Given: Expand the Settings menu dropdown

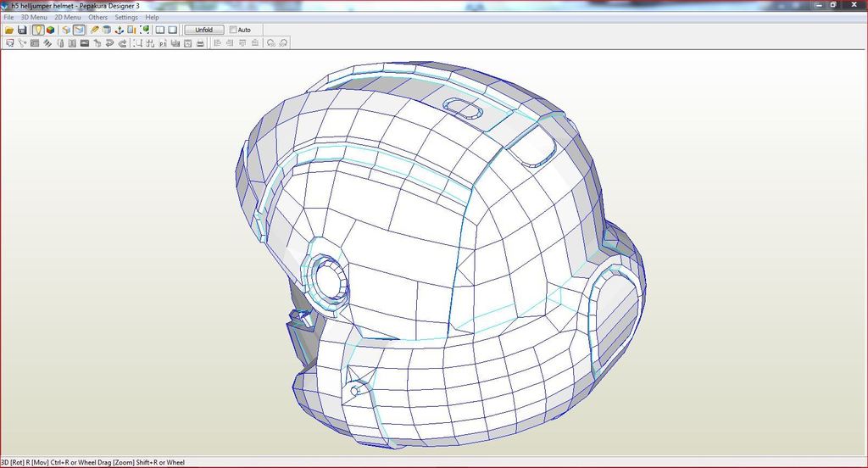Looking at the screenshot, I should [x=126, y=17].
